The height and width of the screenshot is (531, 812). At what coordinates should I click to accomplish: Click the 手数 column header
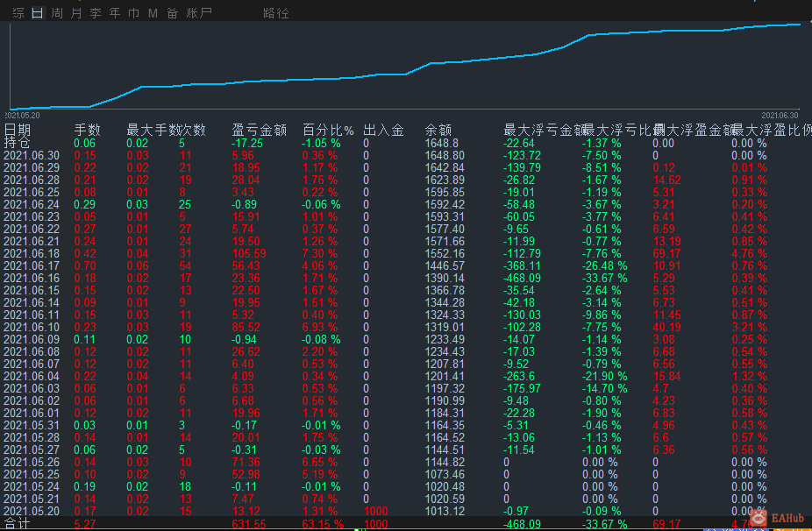(x=87, y=130)
